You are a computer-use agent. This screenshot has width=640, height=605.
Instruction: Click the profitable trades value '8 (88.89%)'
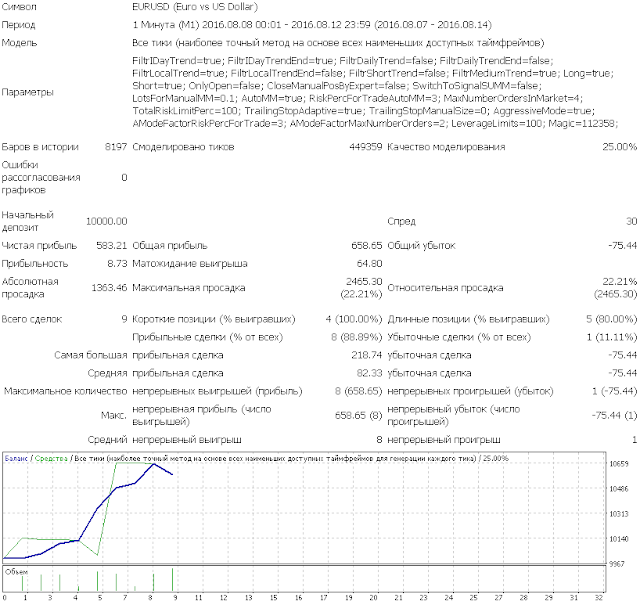pyautogui.click(x=357, y=337)
